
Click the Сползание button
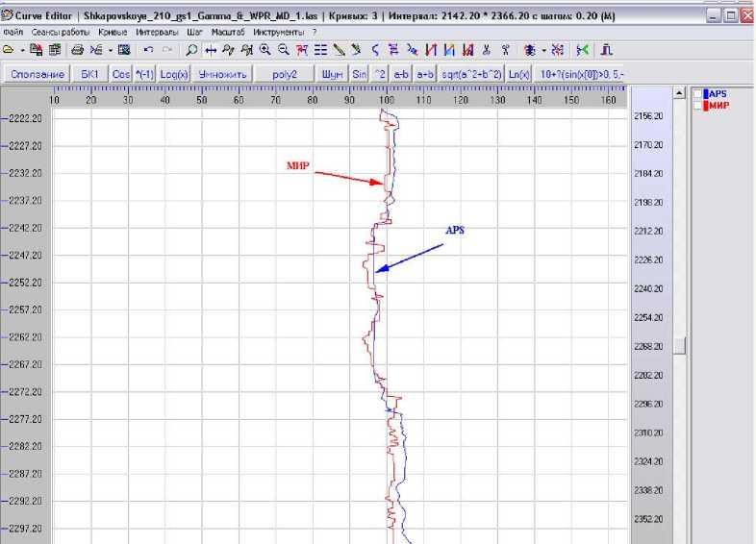(x=38, y=74)
